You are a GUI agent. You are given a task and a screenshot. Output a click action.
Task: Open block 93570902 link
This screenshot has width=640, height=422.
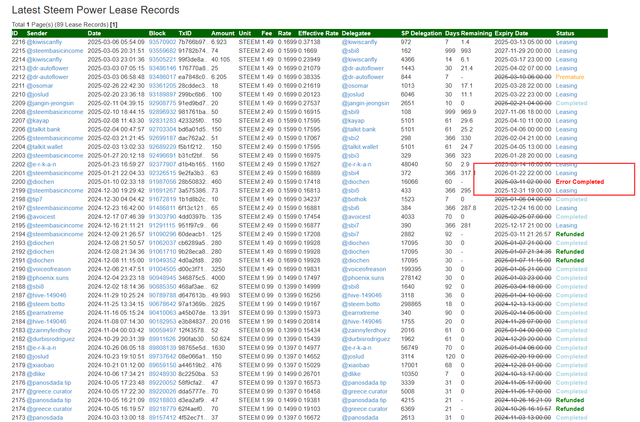pyautogui.click(x=162, y=42)
